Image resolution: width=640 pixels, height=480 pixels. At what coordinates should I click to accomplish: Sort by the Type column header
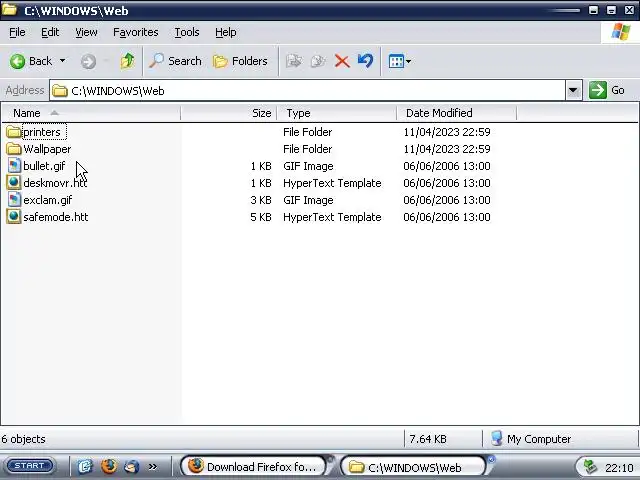337,113
